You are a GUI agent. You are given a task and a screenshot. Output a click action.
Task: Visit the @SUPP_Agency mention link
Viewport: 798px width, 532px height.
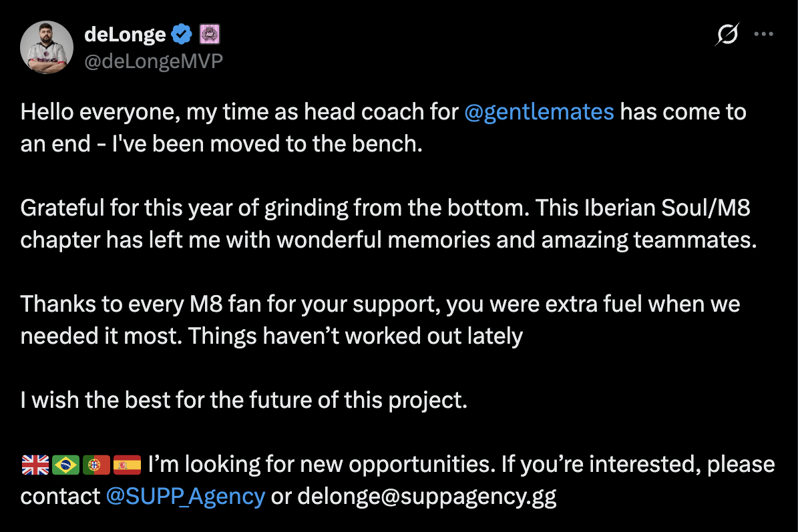(x=185, y=497)
